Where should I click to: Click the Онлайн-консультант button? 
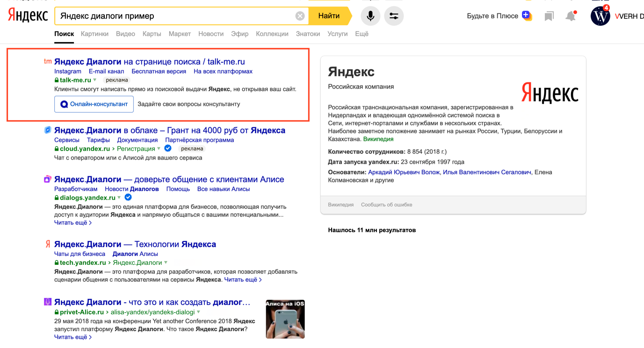pyautogui.click(x=94, y=104)
